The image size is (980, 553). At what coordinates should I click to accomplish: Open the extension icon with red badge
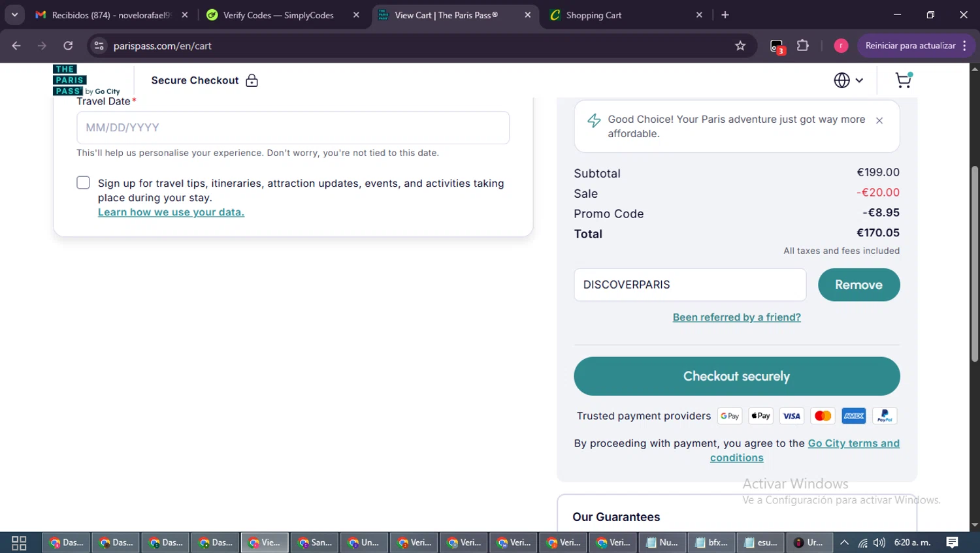(x=777, y=46)
